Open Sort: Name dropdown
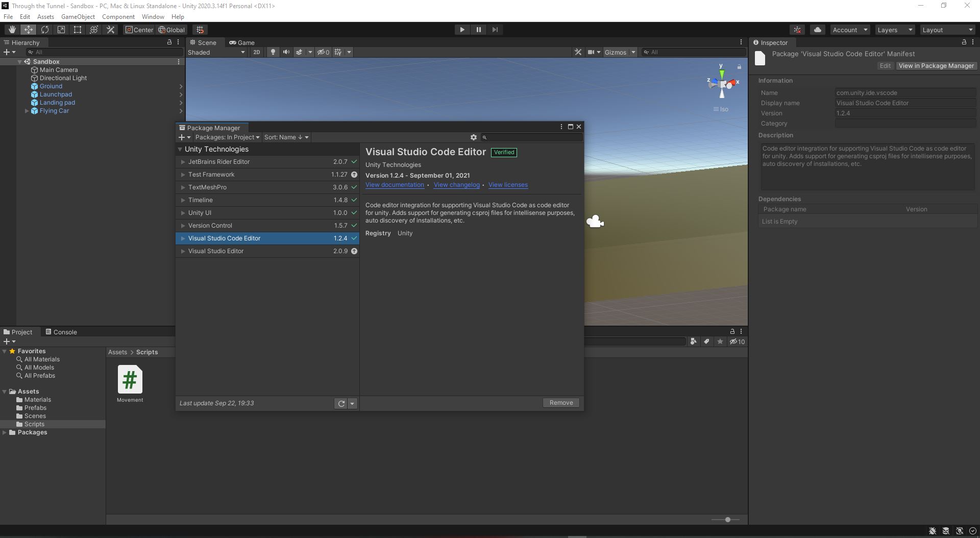Viewport: 980px width, 538px height. pyautogui.click(x=286, y=137)
